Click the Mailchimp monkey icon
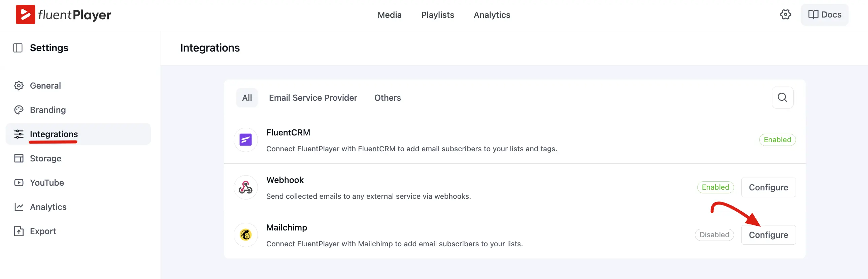The width and height of the screenshot is (868, 279). click(x=246, y=235)
